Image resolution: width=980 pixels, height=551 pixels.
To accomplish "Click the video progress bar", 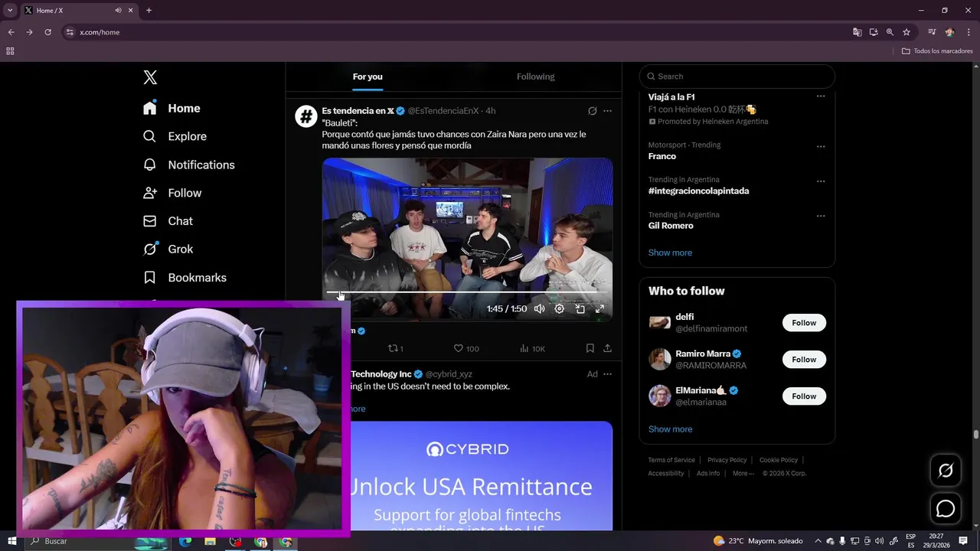I will (x=467, y=292).
